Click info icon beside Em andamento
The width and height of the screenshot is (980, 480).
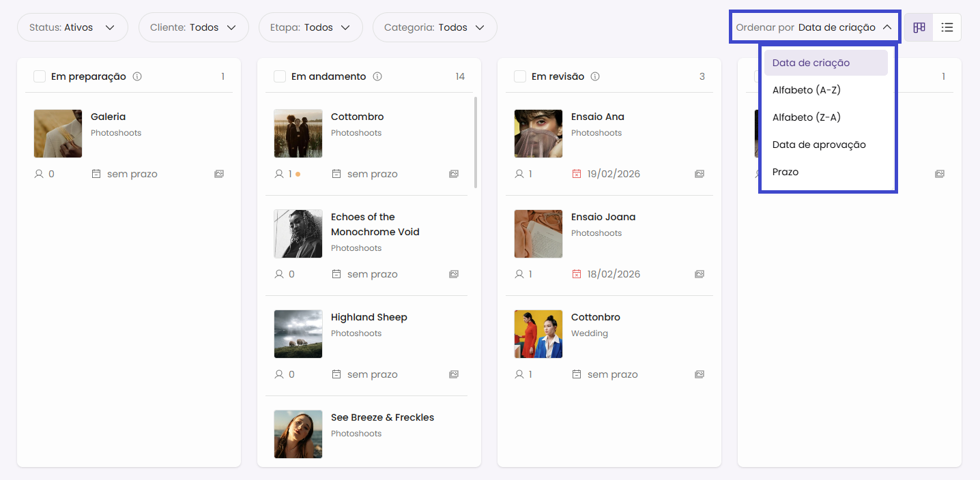point(377,76)
